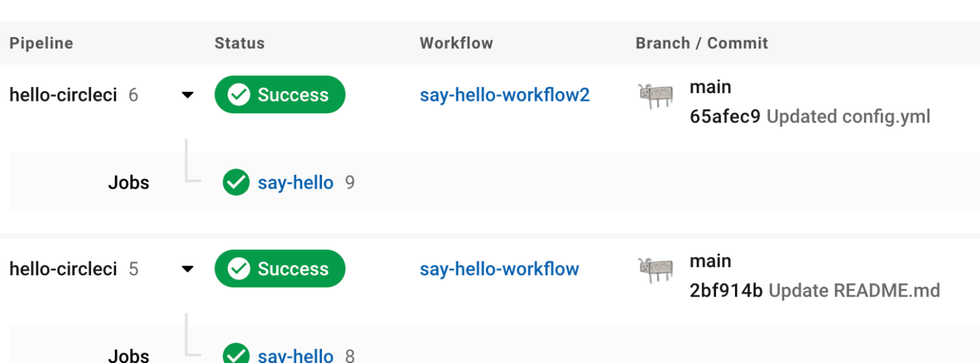This screenshot has height=363, width=980.
Task: Select commit hash 2bf914b
Action: pyautogui.click(x=726, y=290)
